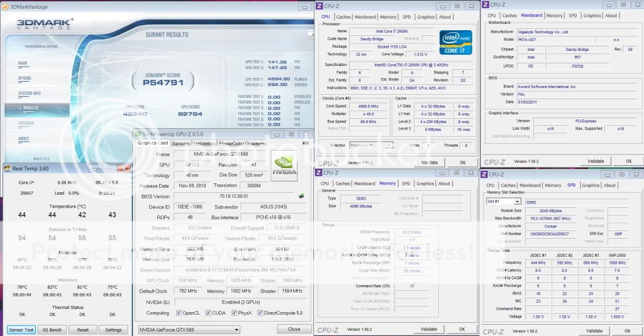The height and width of the screenshot is (336, 644).
Task: Open CPU tab in CPU-Z Mainboard window
Action: click(x=492, y=16)
